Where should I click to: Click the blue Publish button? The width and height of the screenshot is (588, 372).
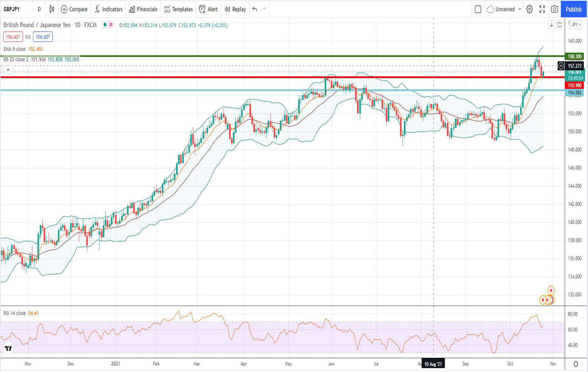pyautogui.click(x=574, y=9)
